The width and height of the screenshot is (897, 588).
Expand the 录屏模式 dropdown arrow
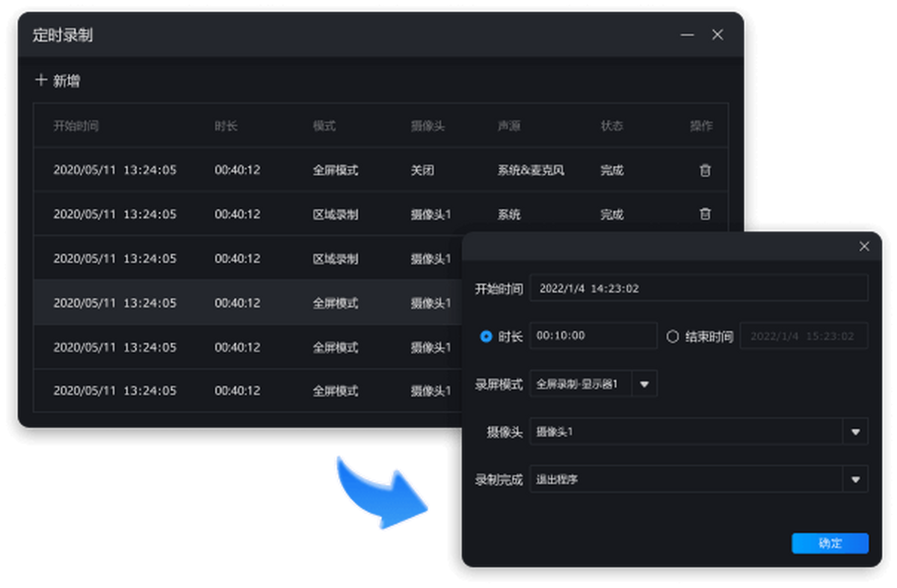(644, 385)
